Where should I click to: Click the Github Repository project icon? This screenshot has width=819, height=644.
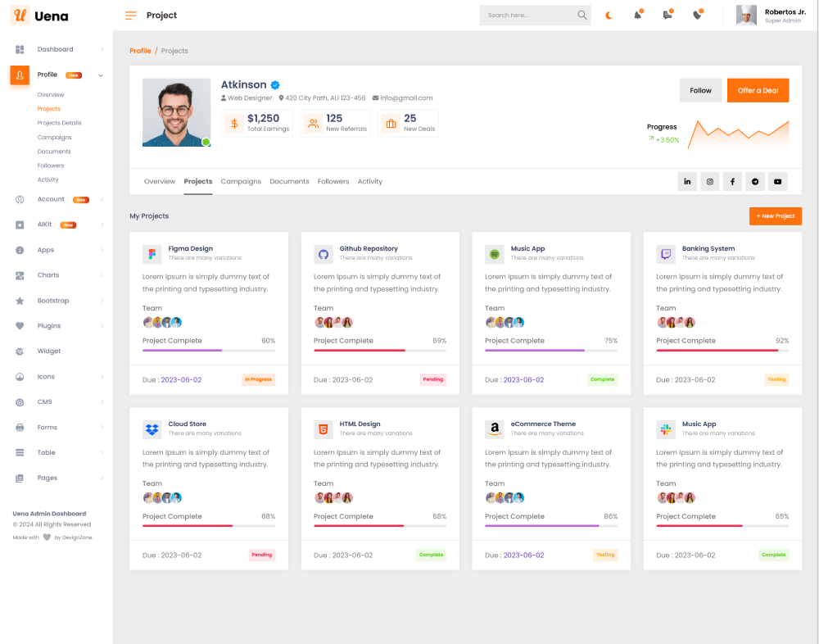324,254
